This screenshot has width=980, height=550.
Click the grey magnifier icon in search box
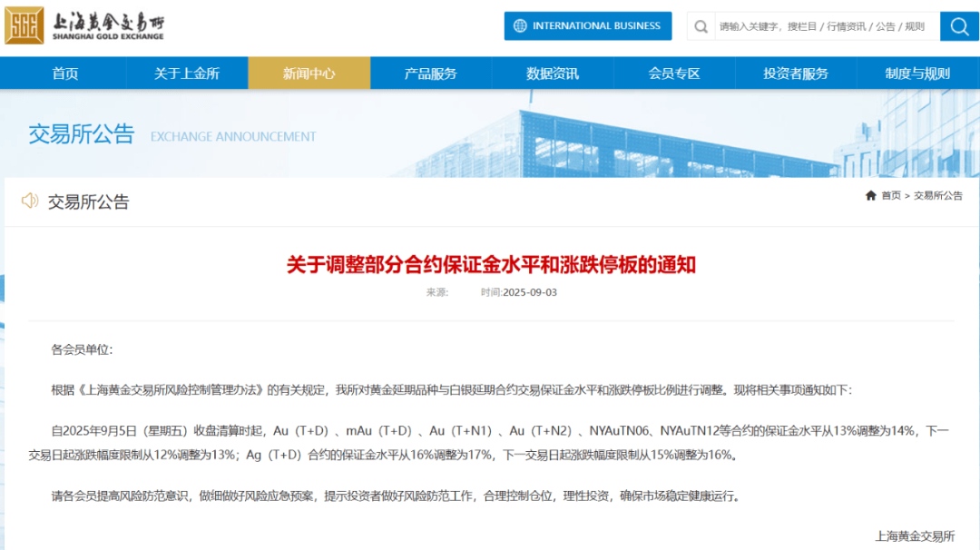point(701,26)
